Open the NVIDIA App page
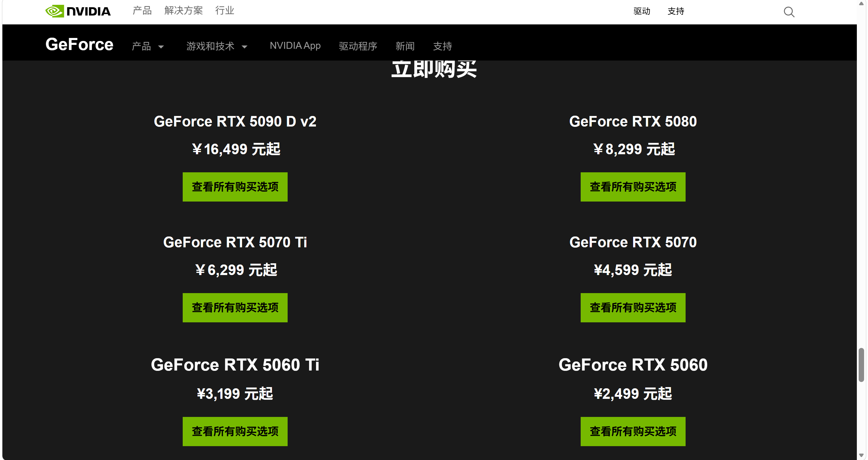The image size is (868, 460). click(295, 45)
